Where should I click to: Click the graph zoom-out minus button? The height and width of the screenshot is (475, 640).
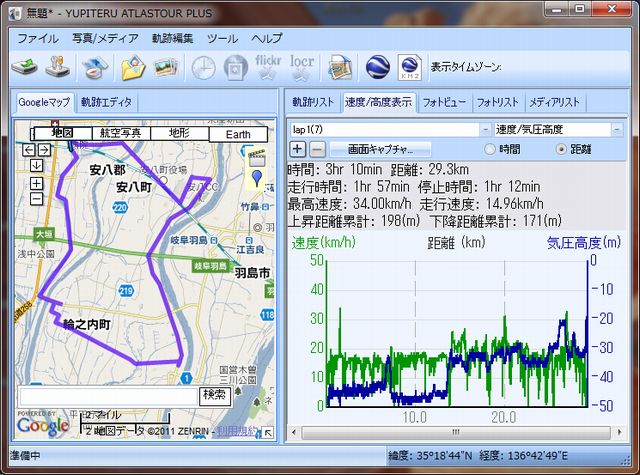[x=317, y=149]
